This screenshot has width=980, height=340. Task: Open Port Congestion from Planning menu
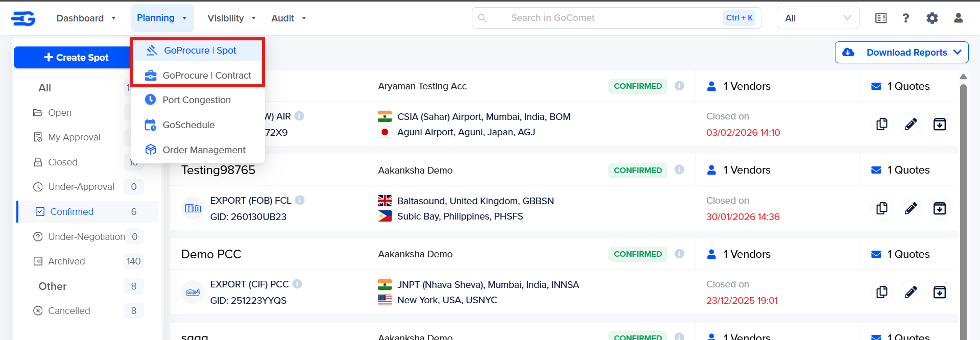198,100
